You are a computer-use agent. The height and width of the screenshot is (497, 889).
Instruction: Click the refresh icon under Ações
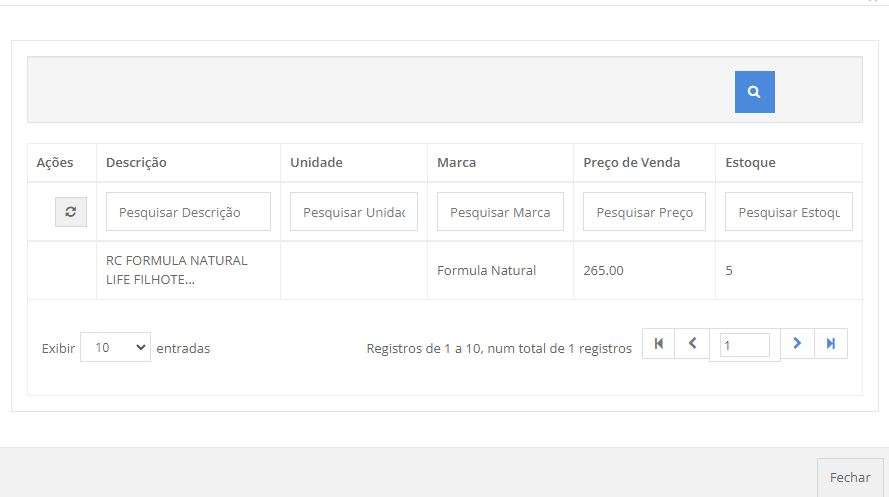point(70,212)
